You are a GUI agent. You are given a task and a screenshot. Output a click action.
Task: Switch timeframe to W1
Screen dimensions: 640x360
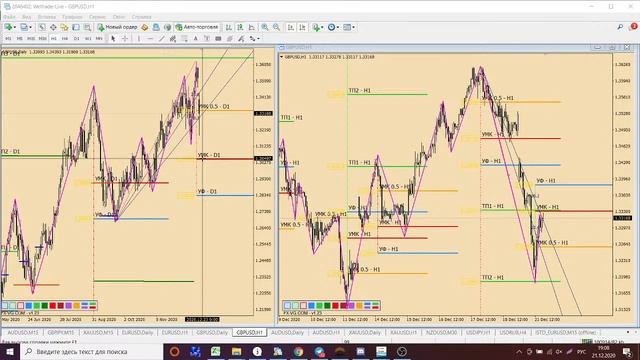pos(88,39)
